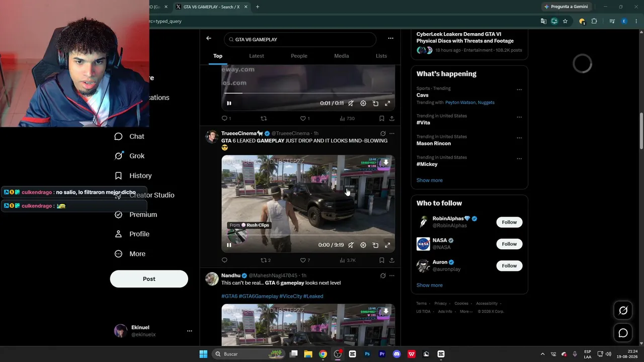
Task: Open the Chrome extensions puzzle icon
Action: (x=594, y=21)
